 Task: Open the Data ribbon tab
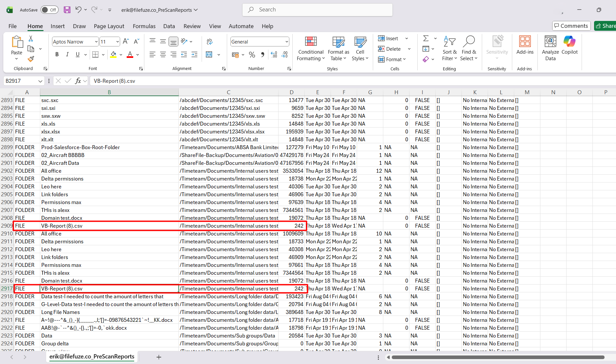point(169,26)
